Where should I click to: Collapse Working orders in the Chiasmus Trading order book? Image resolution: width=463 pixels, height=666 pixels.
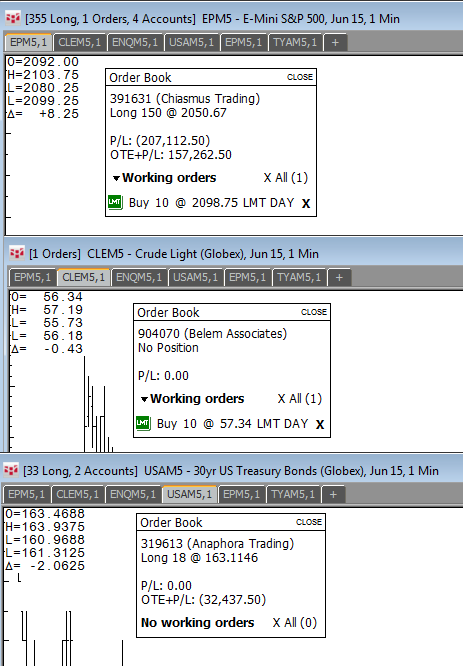click(x=116, y=178)
